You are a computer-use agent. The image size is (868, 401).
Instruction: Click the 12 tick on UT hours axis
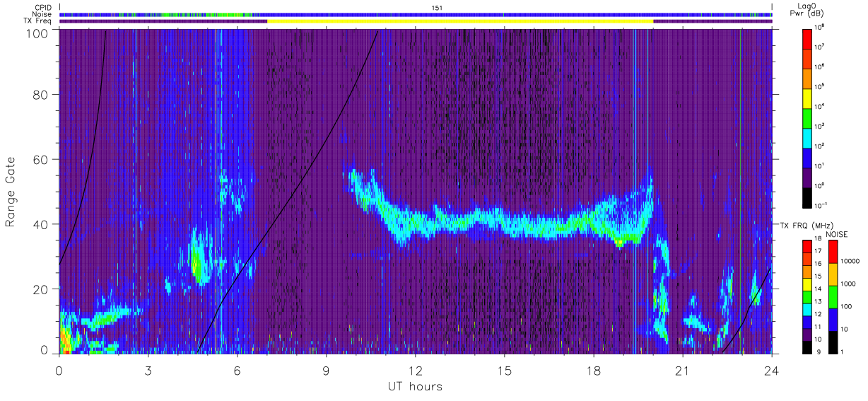(415, 369)
